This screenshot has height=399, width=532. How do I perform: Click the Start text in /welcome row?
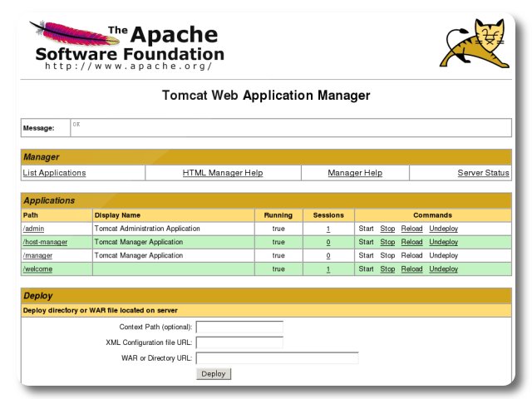(x=366, y=269)
